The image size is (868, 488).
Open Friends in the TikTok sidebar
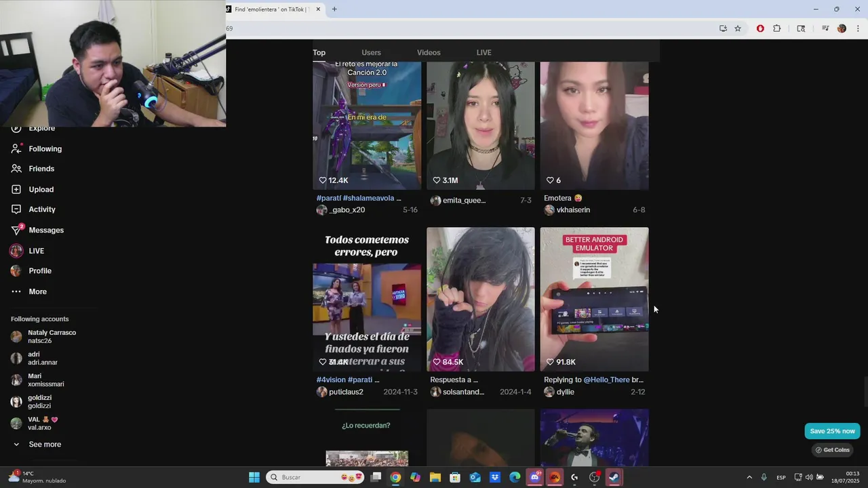pyautogui.click(x=41, y=169)
